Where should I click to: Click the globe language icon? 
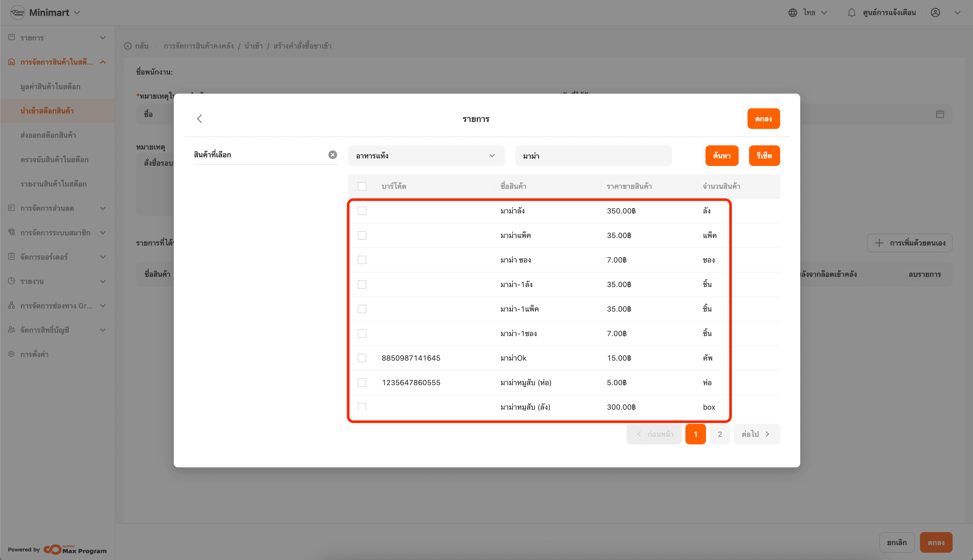[793, 13]
